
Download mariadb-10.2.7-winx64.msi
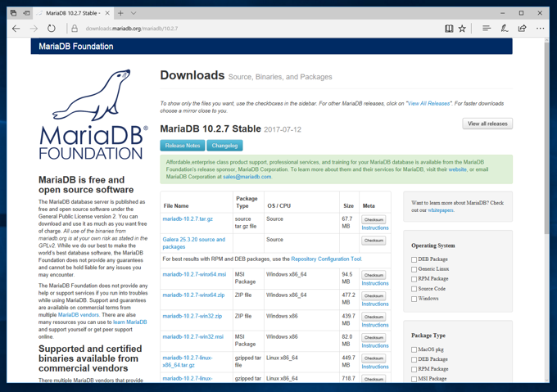(194, 274)
